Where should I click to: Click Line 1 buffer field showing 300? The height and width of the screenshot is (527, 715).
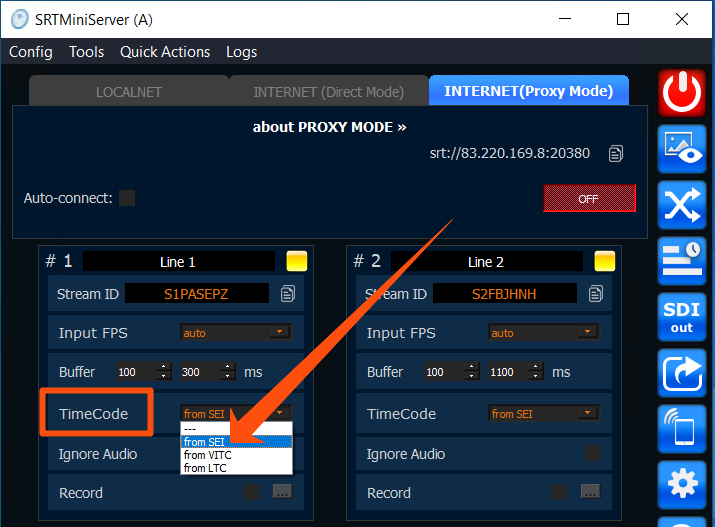coord(200,372)
